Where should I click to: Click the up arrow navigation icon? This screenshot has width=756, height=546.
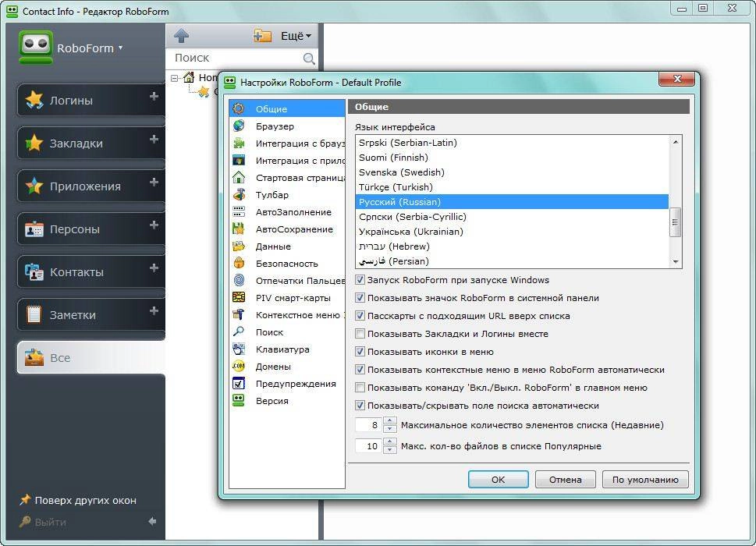(x=181, y=36)
